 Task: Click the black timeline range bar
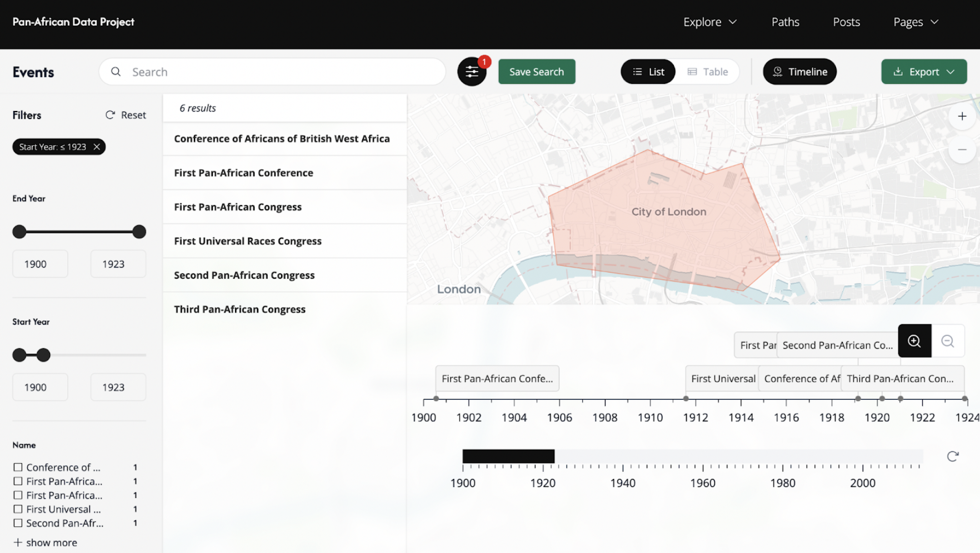click(x=508, y=456)
